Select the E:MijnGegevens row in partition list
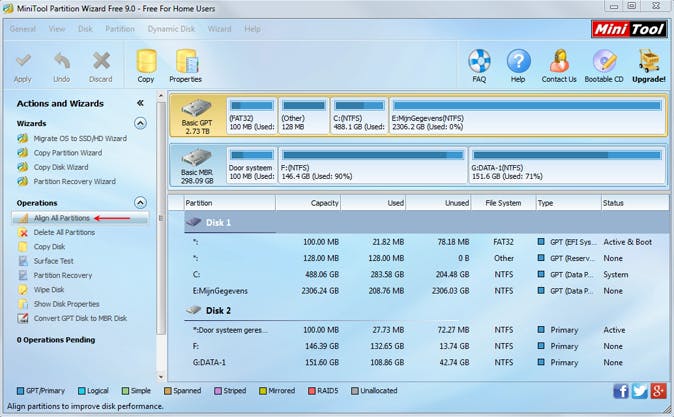The height and width of the screenshot is (417, 674). point(426,291)
